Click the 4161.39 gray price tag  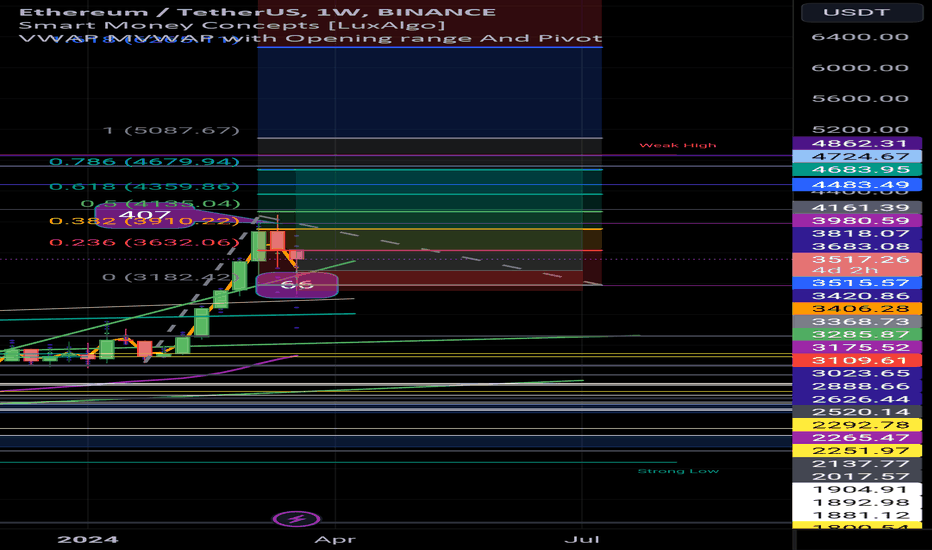(858, 208)
